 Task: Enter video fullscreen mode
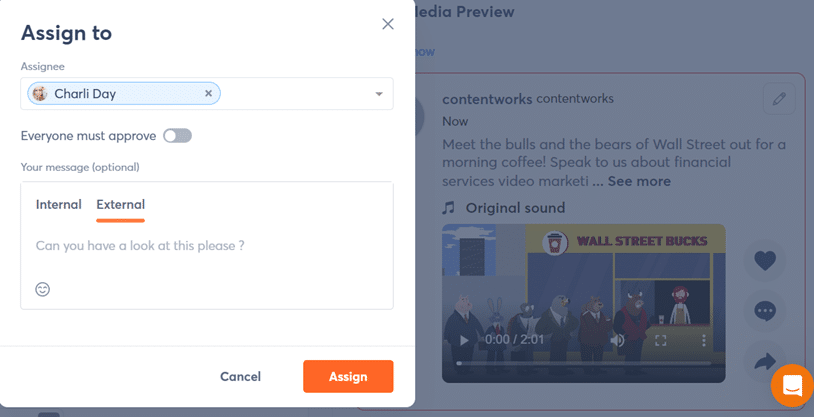click(661, 340)
